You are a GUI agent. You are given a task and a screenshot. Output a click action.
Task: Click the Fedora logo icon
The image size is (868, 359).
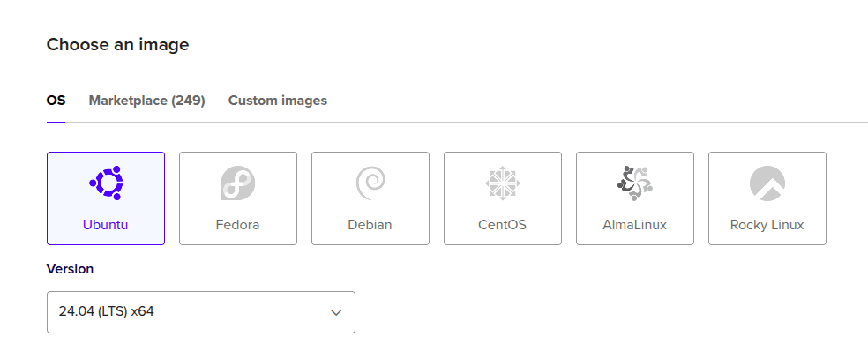238,183
